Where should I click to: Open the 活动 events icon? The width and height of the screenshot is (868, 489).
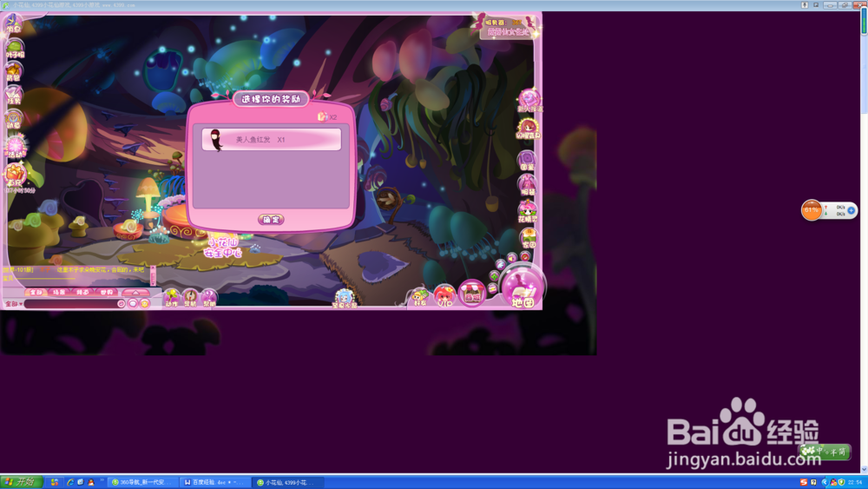[x=15, y=146]
